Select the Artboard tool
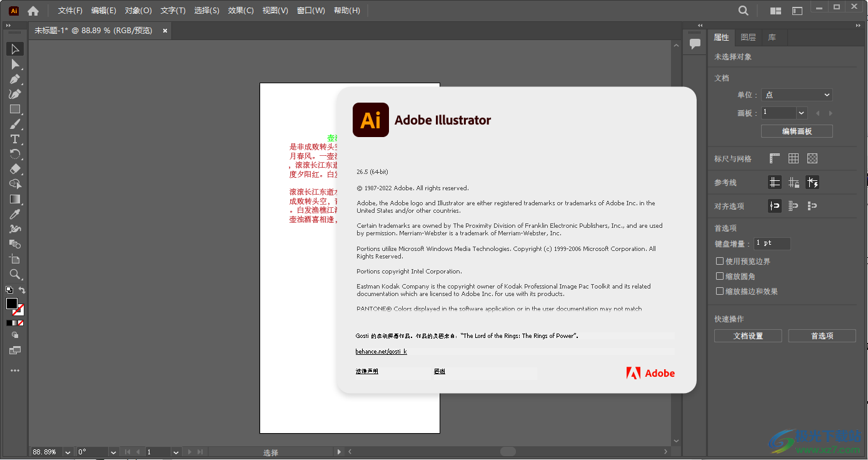 pos(15,259)
